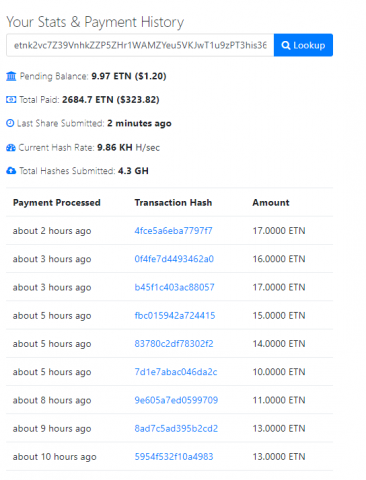Click the cloud upload icon beside Total Hashes
Screen dimensions: 366x480
pyautogui.click(x=11, y=171)
